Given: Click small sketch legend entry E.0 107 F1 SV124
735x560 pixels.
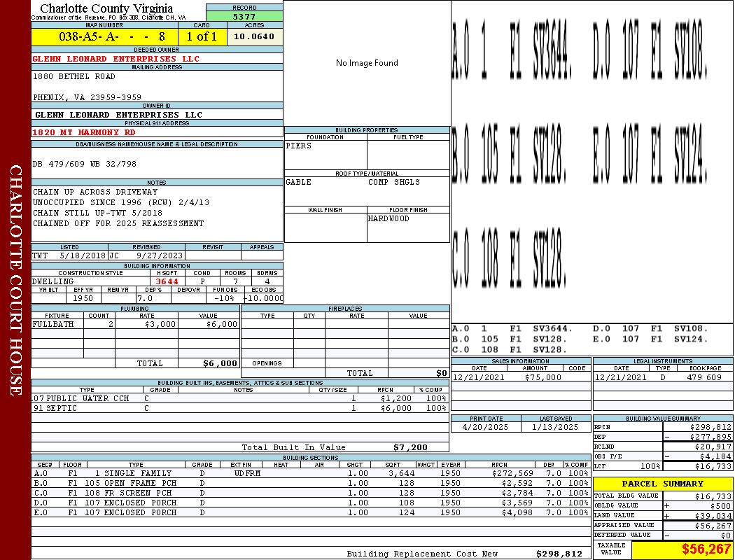Looking at the screenshot, I should point(650,339).
